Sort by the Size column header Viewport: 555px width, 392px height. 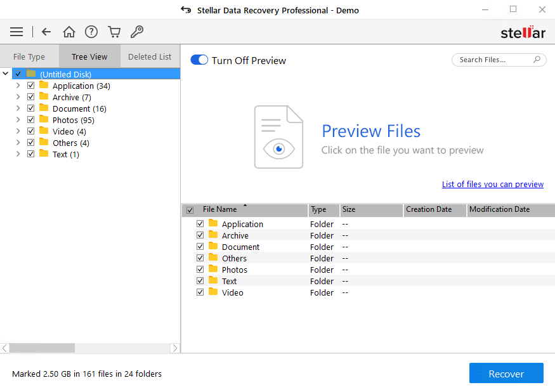click(x=371, y=209)
